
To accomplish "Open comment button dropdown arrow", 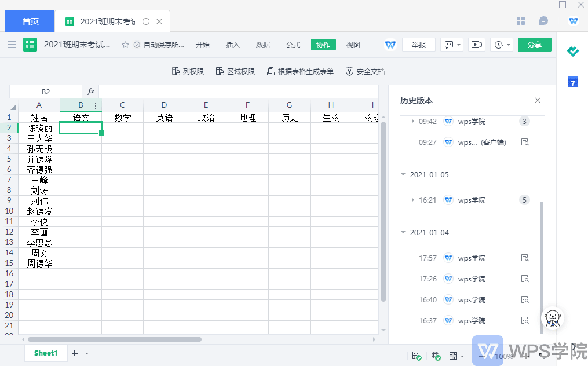I will [x=459, y=45].
